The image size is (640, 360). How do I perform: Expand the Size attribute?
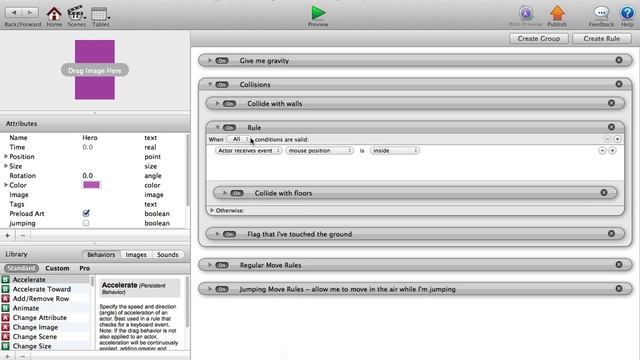[6, 166]
